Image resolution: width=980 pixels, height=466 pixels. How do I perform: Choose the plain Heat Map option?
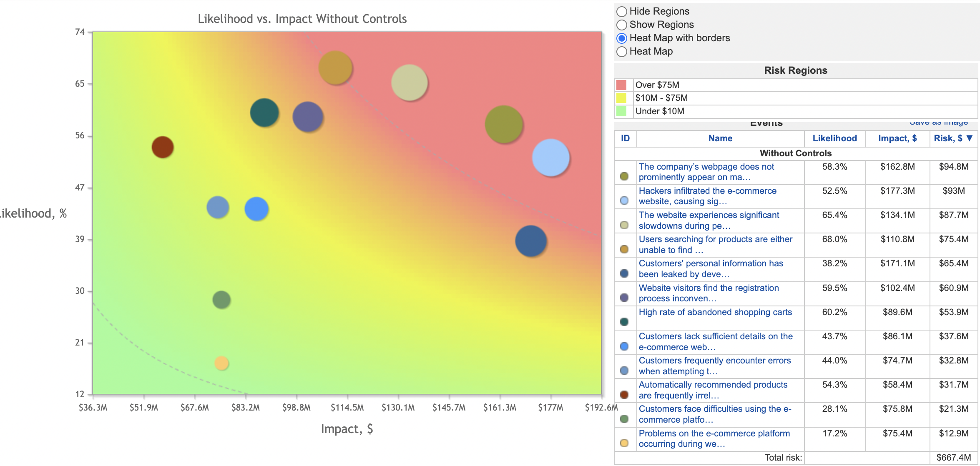click(621, 52)
